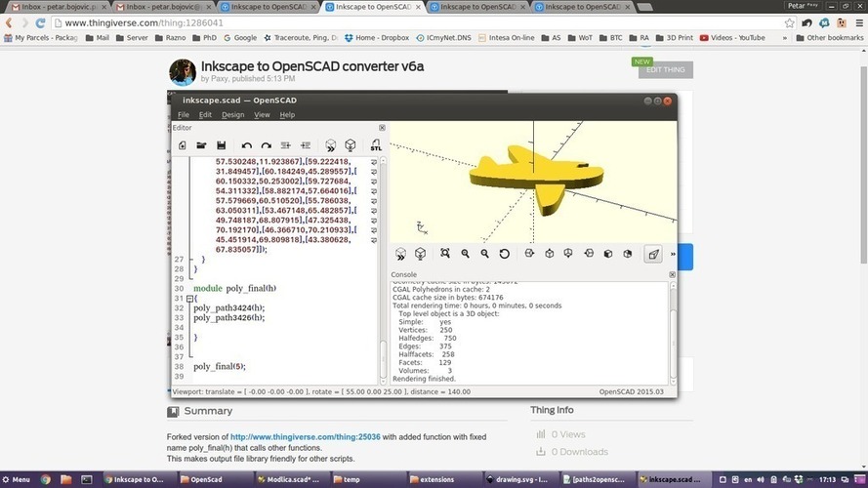Click the EDIT THING button
Screen dimensions: 868x488
[x=665, y=69]
